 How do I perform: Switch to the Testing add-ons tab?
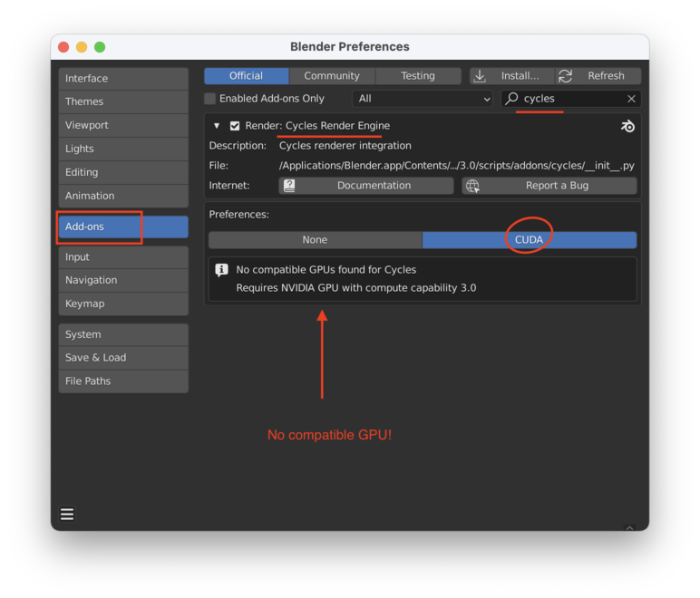(418, 76)
